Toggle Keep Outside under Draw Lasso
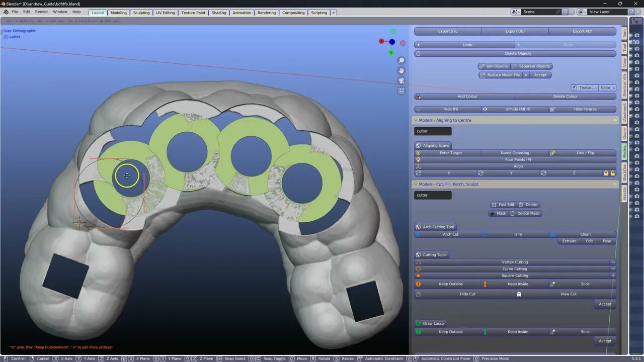 (448, 332)
